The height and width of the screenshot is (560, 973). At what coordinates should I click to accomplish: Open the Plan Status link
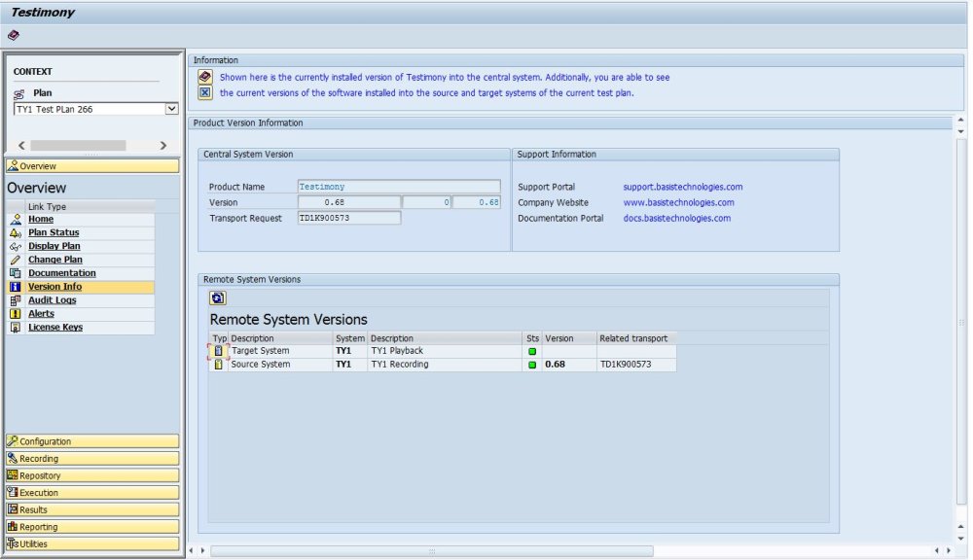pyautogui.click(x=54, y=232)
